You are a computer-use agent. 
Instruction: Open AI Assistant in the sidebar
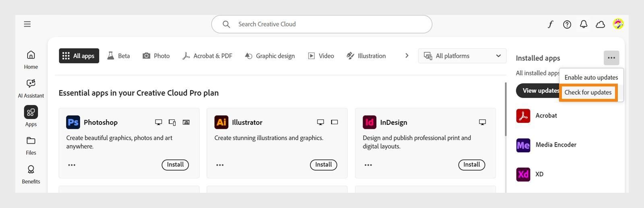(31, 88)
